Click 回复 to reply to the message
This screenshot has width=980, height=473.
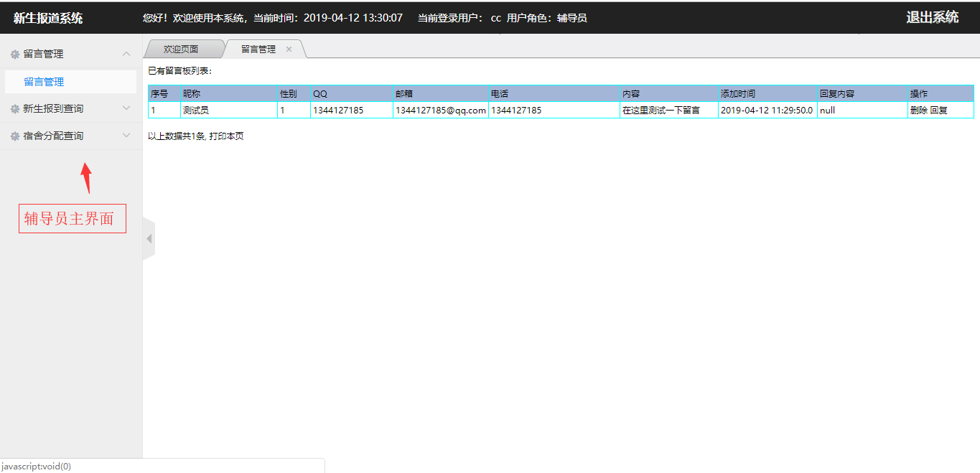939,111
